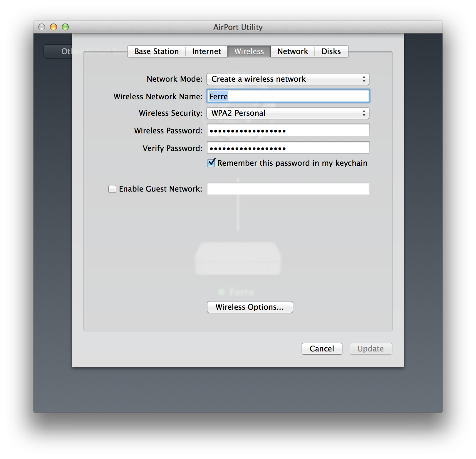The image size is (476, 459).
Task: Open Wireless Options dialog
Action: [250, 307]
